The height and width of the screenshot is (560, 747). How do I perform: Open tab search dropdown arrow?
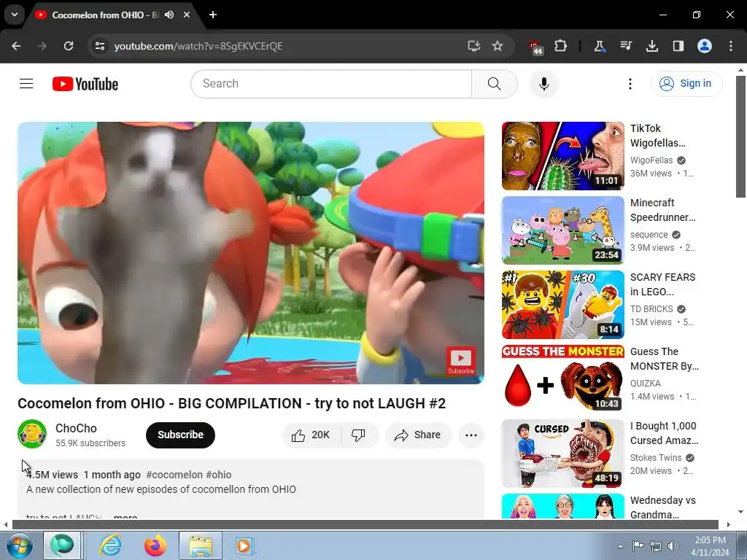tap(15, 15)
